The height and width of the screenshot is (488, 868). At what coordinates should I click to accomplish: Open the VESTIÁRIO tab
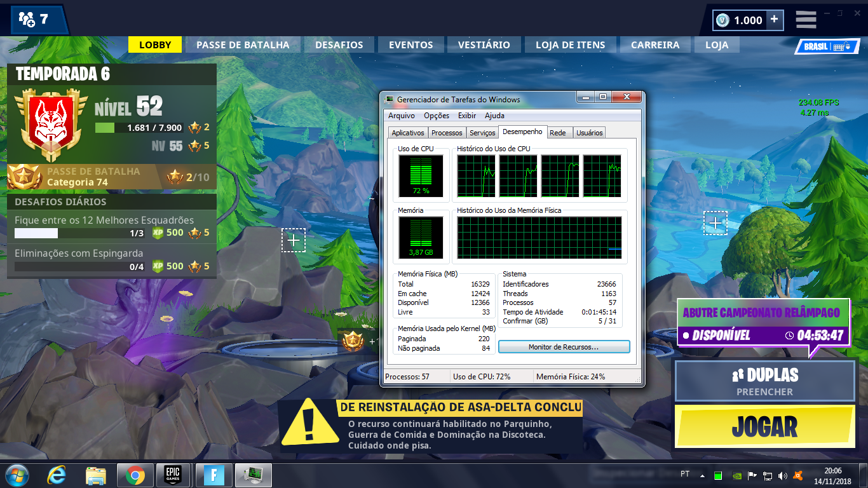point(484,44)
